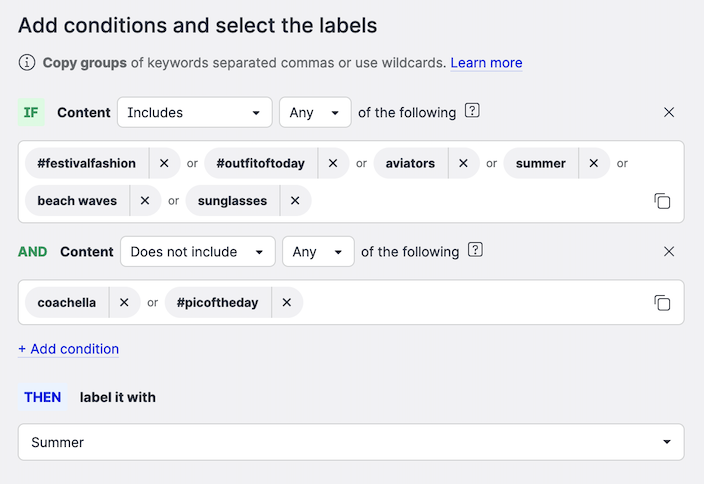Copy the AND condition keyword group
Screen dimensions: 704x484
coord(662,302)
